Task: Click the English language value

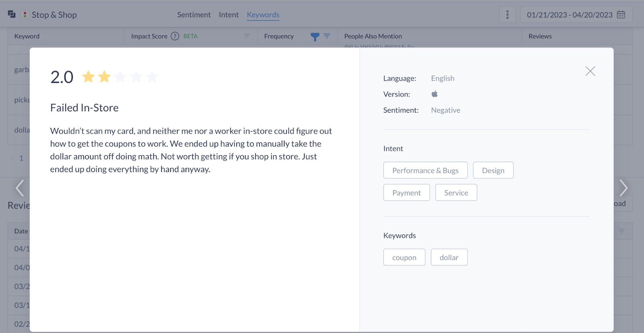Action: pos(443,78)
